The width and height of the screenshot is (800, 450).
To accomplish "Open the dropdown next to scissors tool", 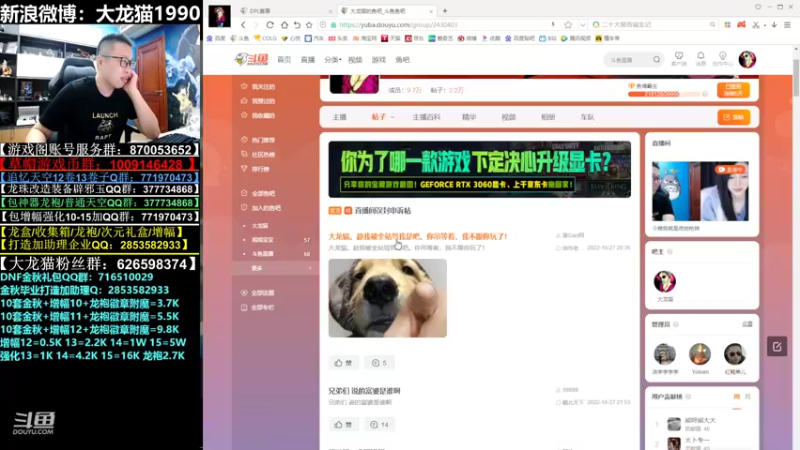I will [x=765, y=25].
